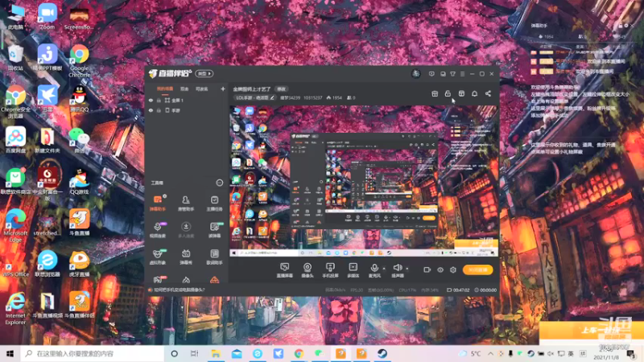Open the 主播任务 streamer tasks tool
Image resolution: width=644 pixels, height=362 pixels.
214,204
